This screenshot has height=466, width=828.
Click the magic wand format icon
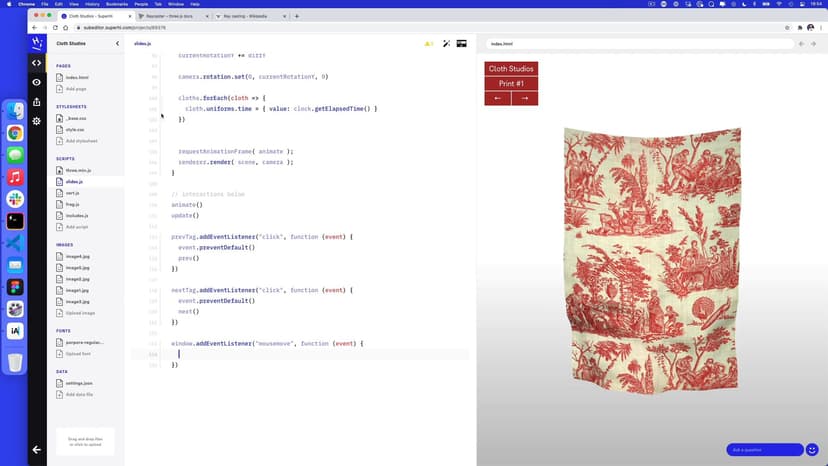(446, 44)
